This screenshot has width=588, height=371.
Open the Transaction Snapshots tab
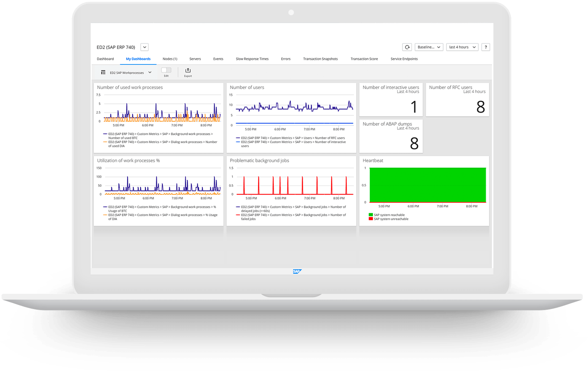point(320,59)
